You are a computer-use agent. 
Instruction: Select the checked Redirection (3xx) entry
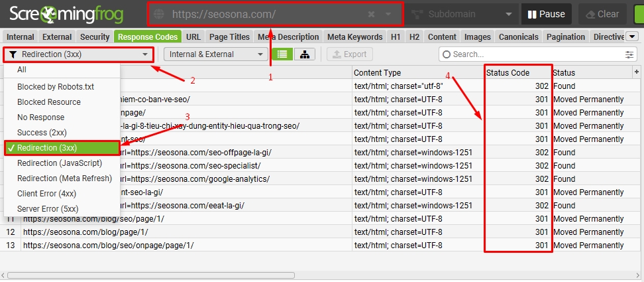tap(62, 148)
